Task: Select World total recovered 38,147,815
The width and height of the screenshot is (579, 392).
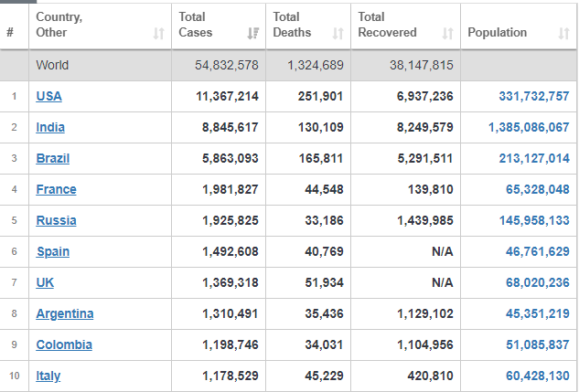Action: (x=422, y=65)
